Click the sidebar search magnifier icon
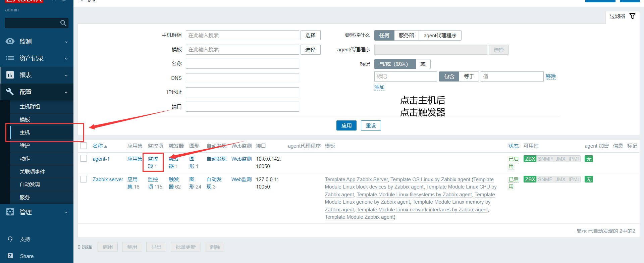The height and width of the screenshot is (263, 644). pyautogui.click(x=63, y=23)
